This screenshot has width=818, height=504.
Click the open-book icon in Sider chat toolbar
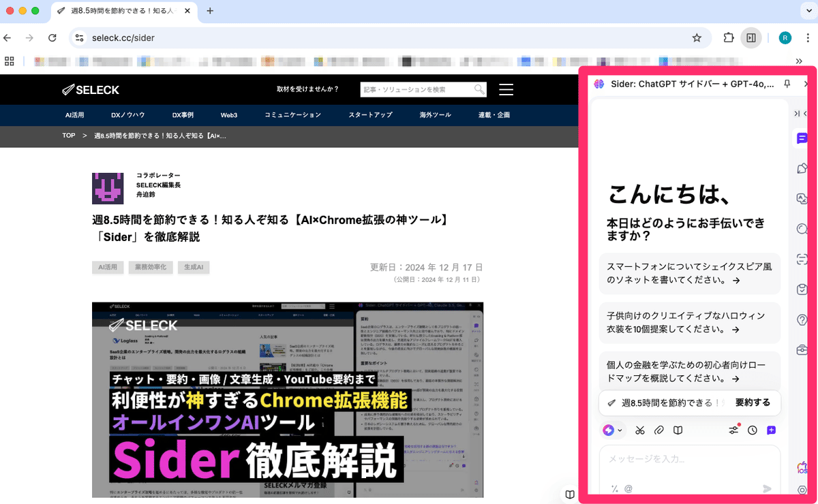pos(678,430)
